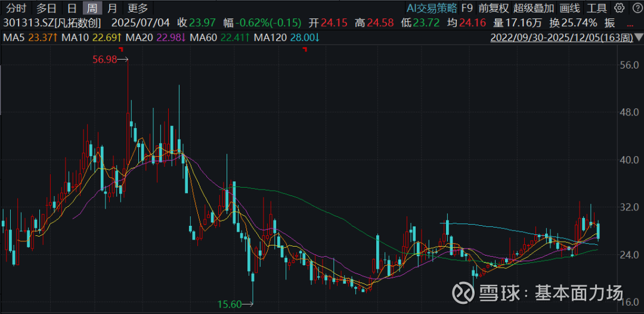This screenshot has width=644, height=314.
Task: Select the MA10 22.69 indicator
Action: pos(91,38)
